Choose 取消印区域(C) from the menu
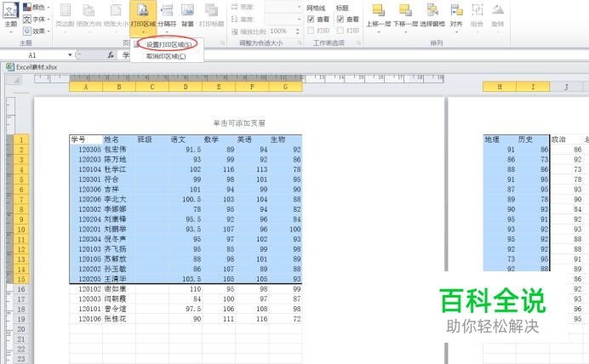Viewport: 589px width, 364px height. tap(167, 56)
